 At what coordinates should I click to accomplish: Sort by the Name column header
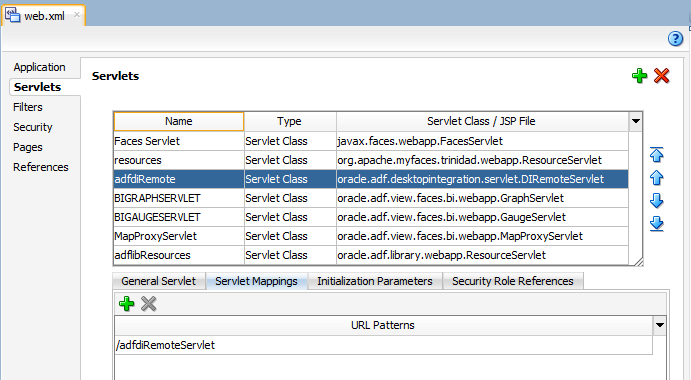click(x=178, y=121)
